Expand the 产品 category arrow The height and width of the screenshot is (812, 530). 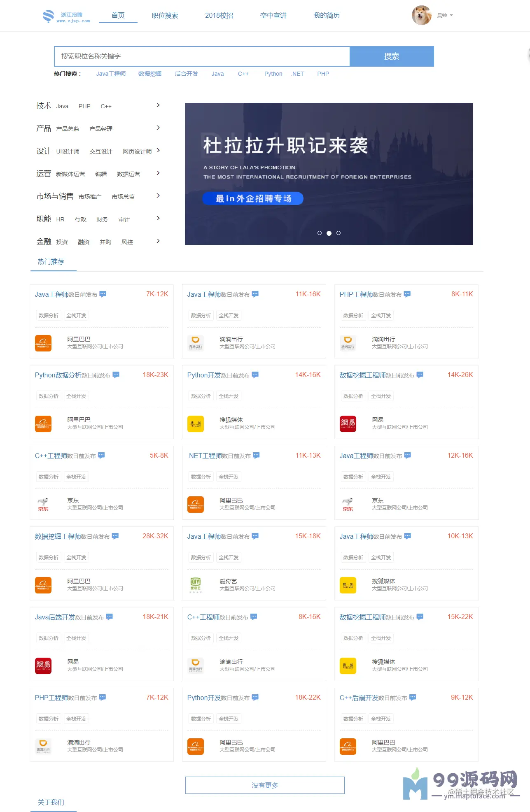click(x=158, y=128)
